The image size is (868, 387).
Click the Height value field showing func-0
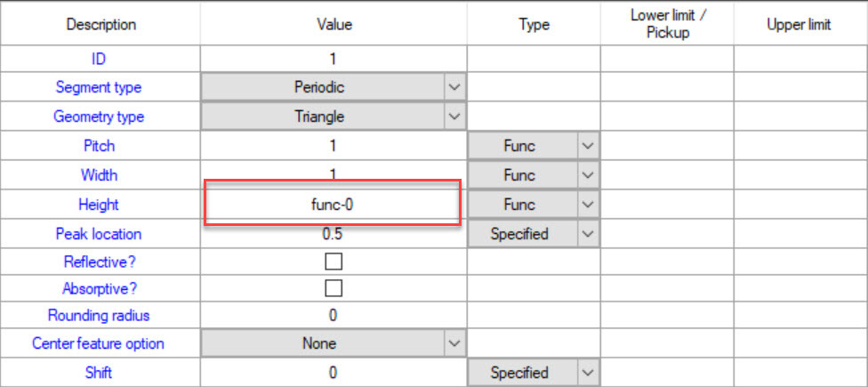point(333,205)
